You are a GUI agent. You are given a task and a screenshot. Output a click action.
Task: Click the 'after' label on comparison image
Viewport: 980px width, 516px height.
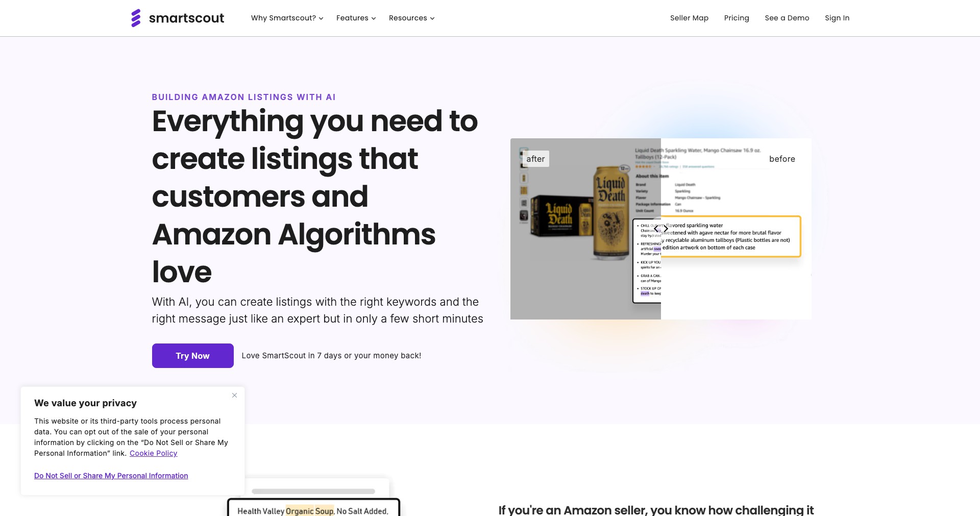[x=535, y=159]
